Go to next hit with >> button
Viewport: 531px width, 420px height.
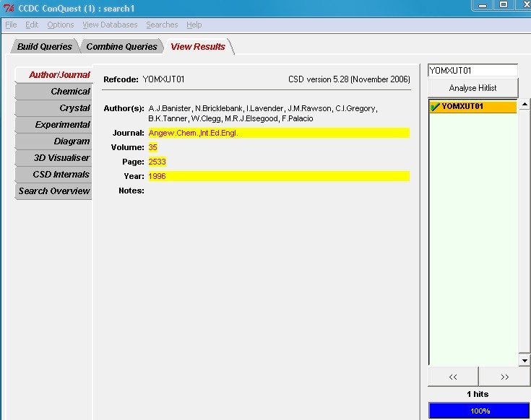pyautogui.click(x=504, y=377)
